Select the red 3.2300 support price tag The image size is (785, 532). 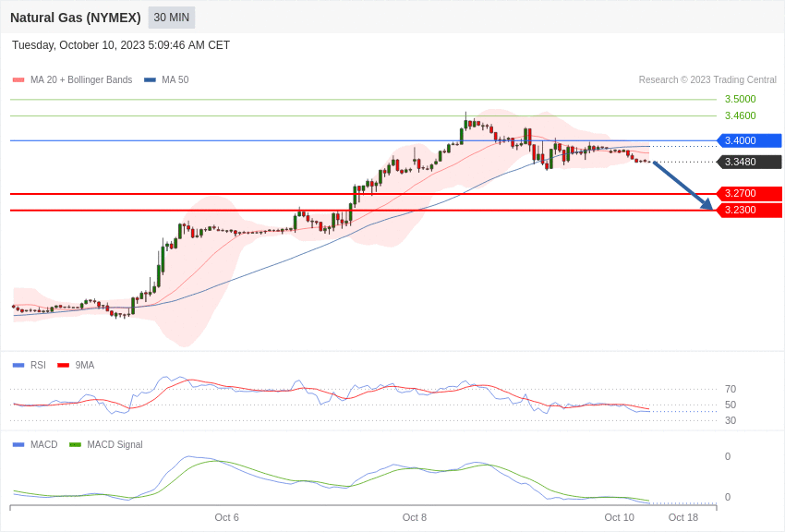[749, 210]
